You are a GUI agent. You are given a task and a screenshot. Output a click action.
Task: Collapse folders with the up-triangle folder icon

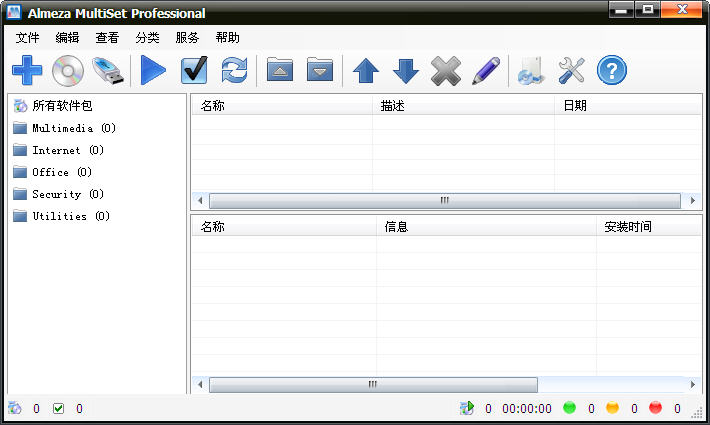coord(280,70)
